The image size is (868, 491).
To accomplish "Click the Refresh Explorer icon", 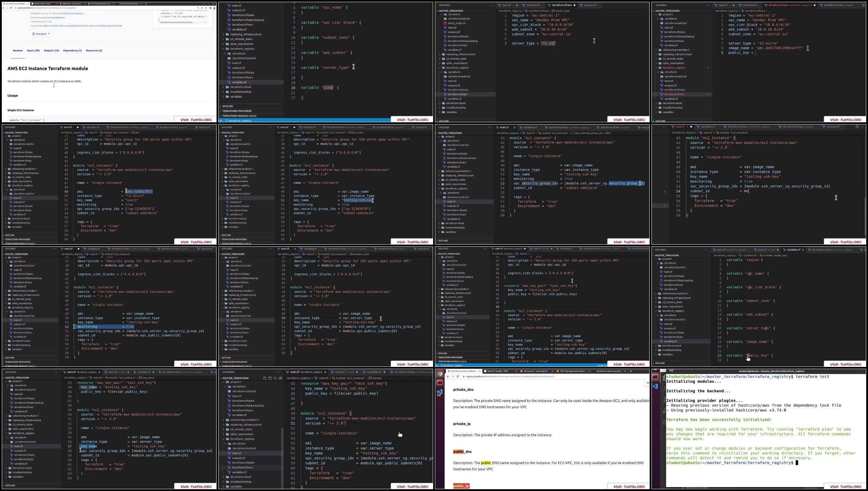I will point(275,378).
